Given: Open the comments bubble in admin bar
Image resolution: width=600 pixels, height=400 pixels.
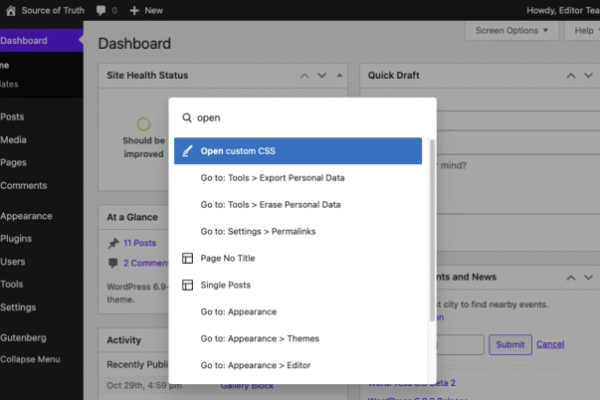Looking at the screenshot, I should point(102,10).
